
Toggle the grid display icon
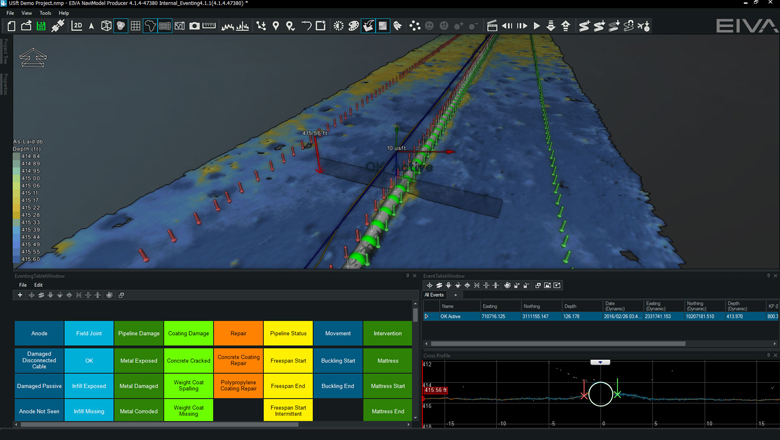135,26
